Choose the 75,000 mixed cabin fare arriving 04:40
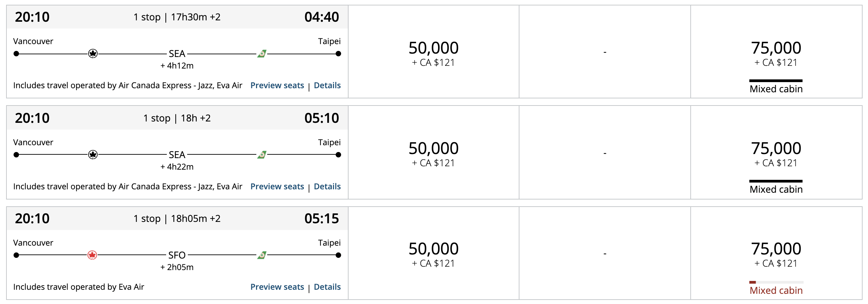868x304 pixels. pos(776,53)
